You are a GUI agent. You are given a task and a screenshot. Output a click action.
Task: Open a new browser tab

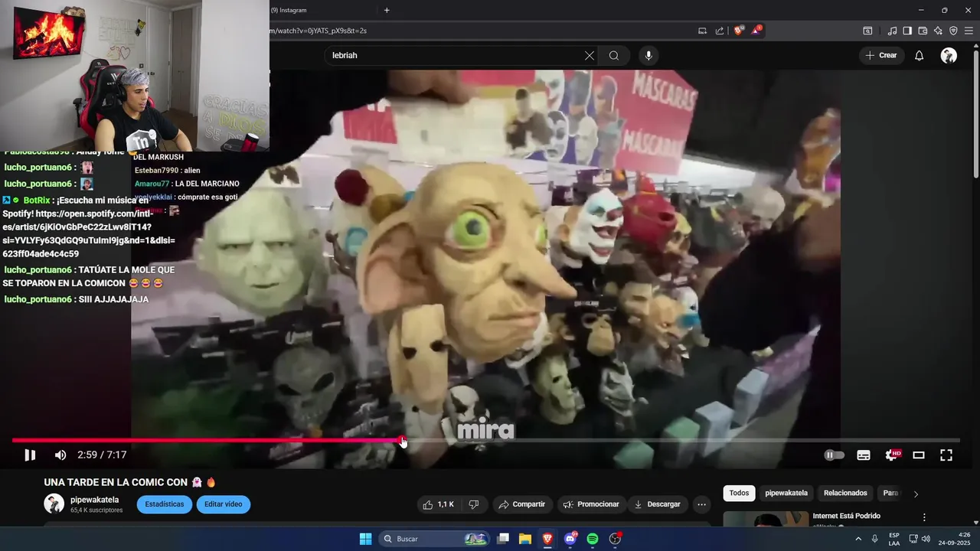click(x=387, y=10)
